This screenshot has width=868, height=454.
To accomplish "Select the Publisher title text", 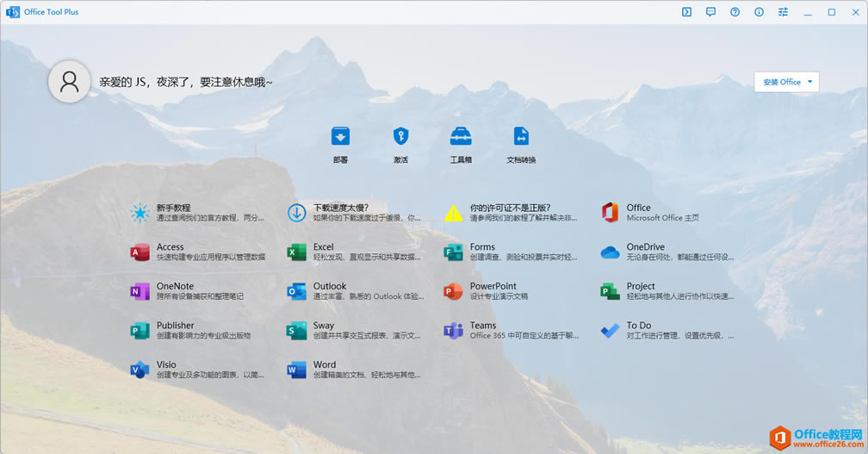I will pyautogui.click(x=175, y=326).
